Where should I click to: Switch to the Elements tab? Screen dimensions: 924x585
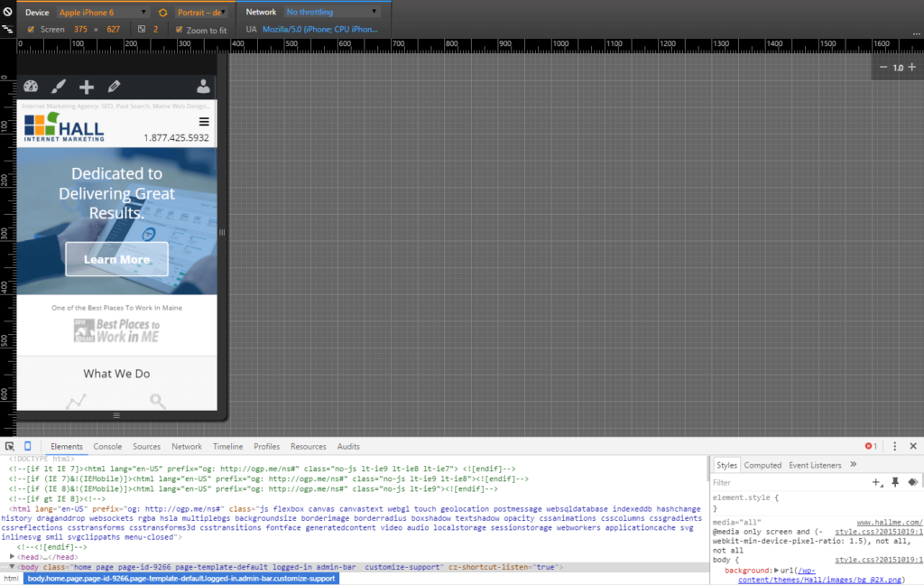pyautogui.click(x=67, y=446)
